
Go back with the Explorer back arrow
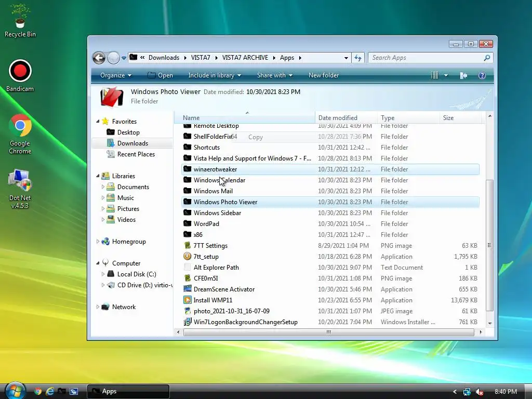[x=99, y=58]
